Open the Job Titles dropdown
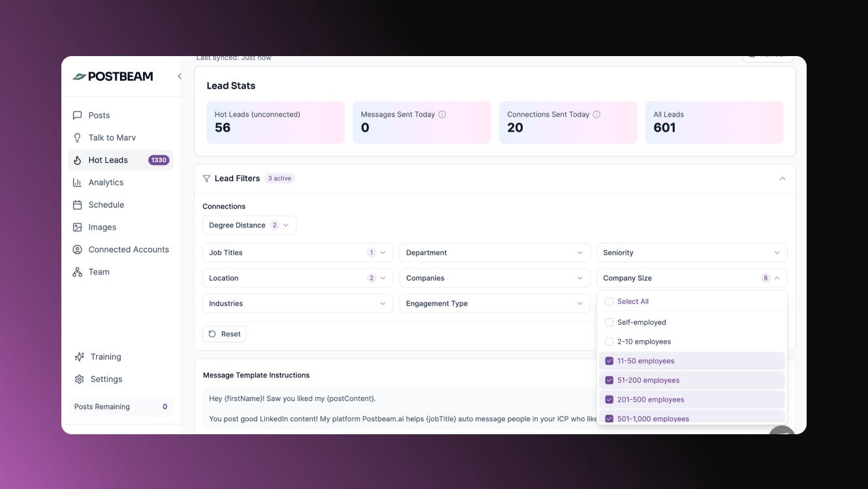Screen dimensions: 868x489 [298, 253]
